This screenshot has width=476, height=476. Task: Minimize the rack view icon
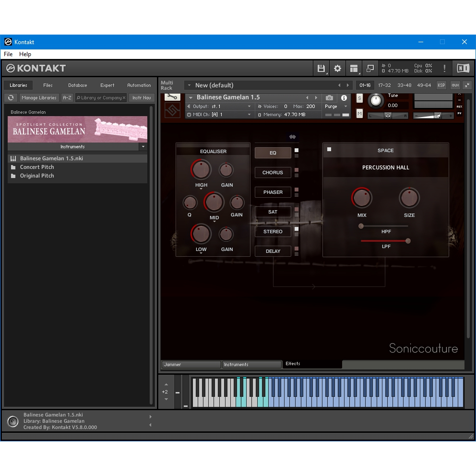click(x=467, y=85)
